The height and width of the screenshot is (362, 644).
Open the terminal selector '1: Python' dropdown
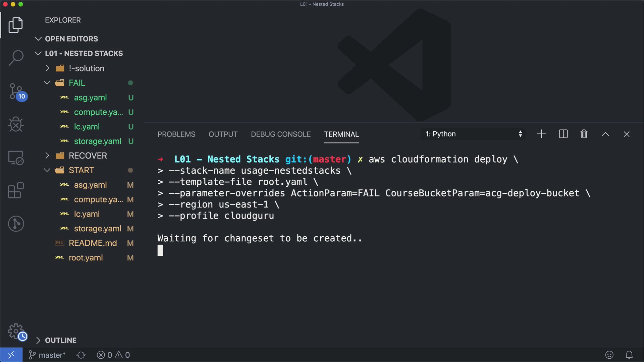coord(473,134)
